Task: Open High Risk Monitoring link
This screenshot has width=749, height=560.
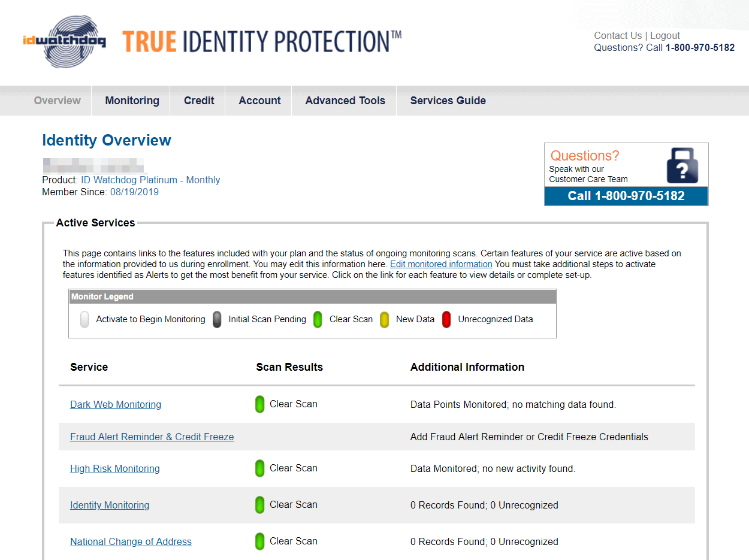Action: click(x=115, y=469)
